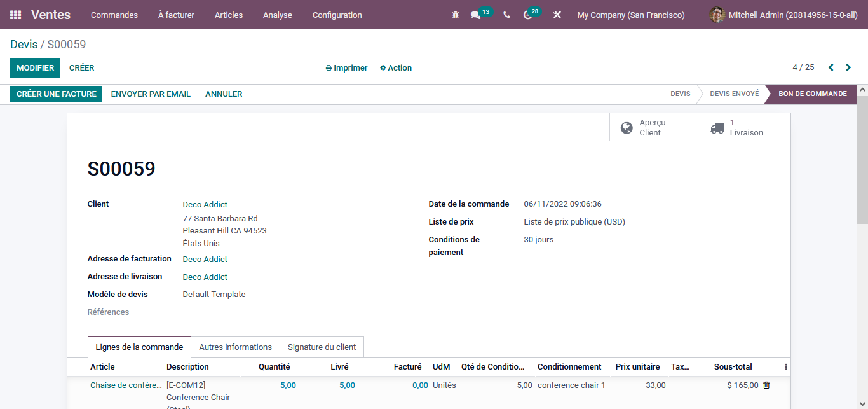
Task: Open the Chaise de conférence article link
Action: tap(126, 385)
